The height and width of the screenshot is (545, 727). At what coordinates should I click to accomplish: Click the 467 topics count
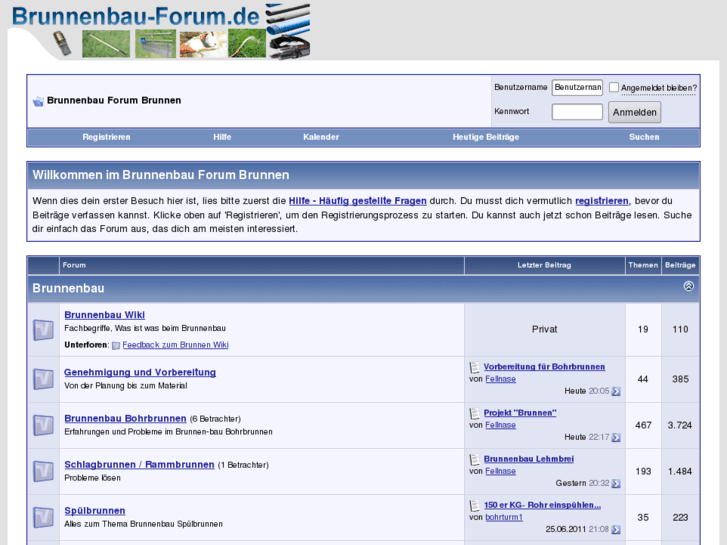point(643,425)
